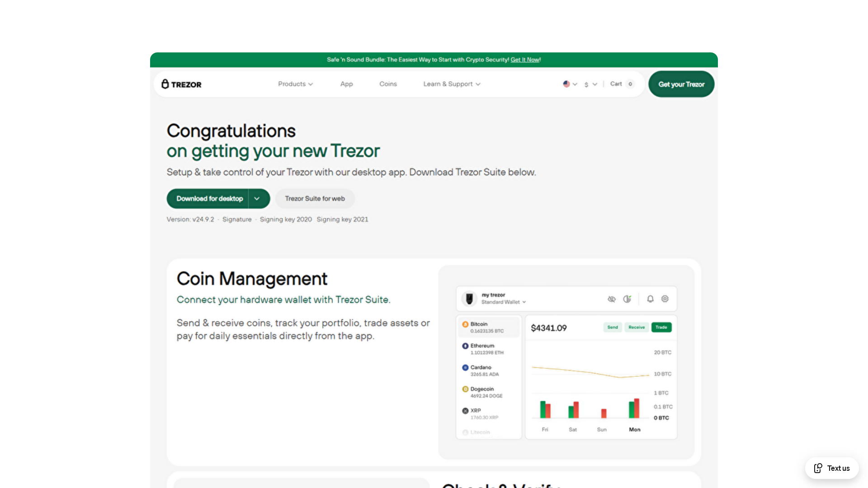Click the Bitcoin coin icon
868x488 pixels.
tap(465, 324)
